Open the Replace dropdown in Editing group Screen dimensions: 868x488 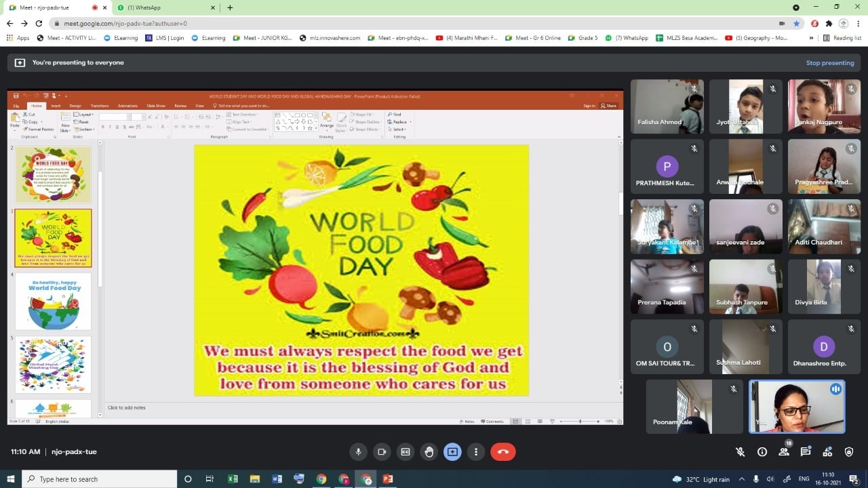399,122
